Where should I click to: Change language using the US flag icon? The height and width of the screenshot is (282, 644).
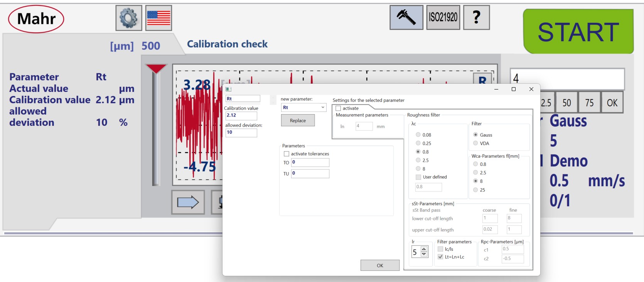pyautogui.click(x=158, y=18)
